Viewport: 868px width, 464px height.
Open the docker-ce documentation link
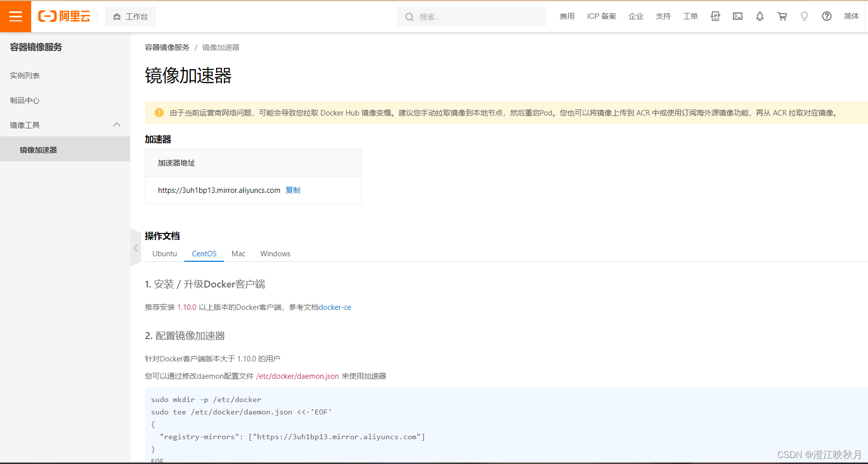[335, 307]
